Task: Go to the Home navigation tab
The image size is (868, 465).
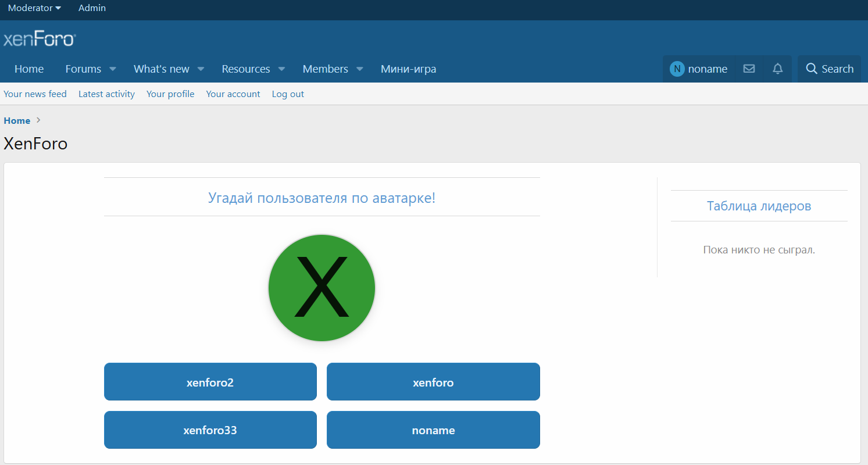Action: point(29,69)
